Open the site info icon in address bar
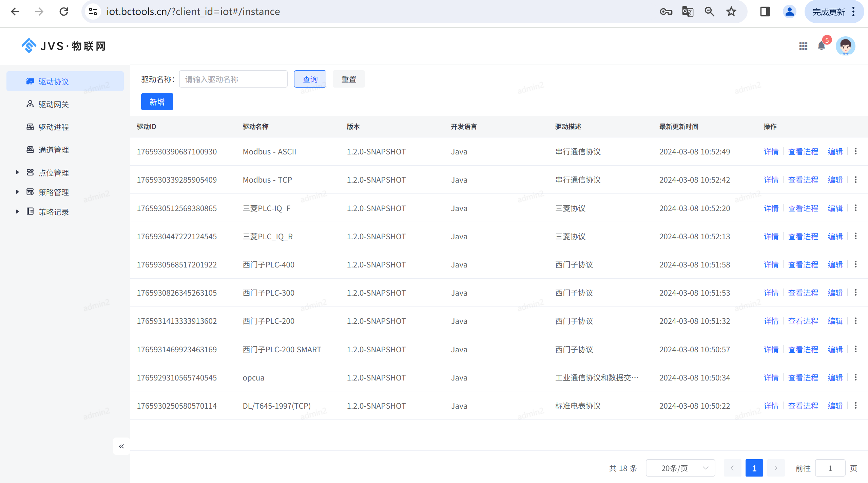868x483 pixels. tap(93, 12)
